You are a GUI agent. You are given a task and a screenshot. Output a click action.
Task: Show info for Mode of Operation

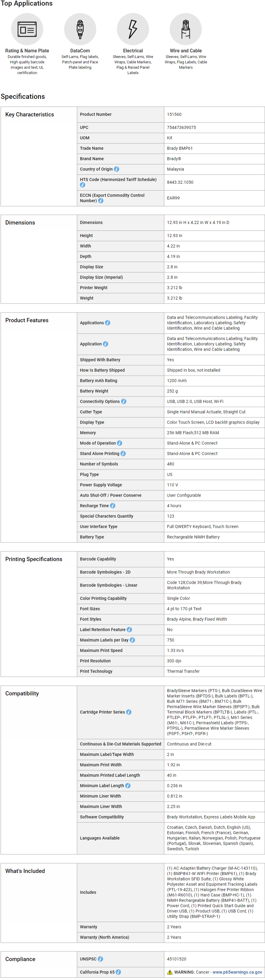[120, 443]
